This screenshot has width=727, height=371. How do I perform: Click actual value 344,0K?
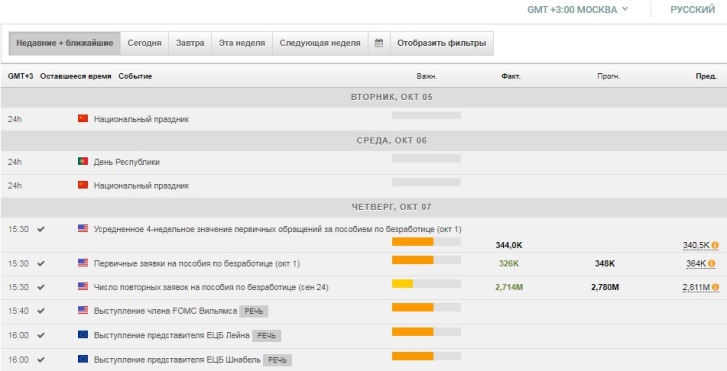509,245
